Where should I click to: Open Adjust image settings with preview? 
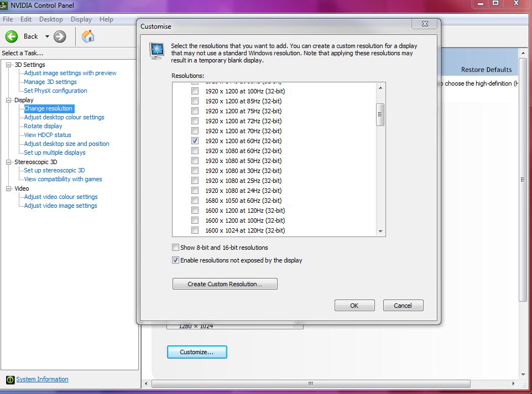70,73
